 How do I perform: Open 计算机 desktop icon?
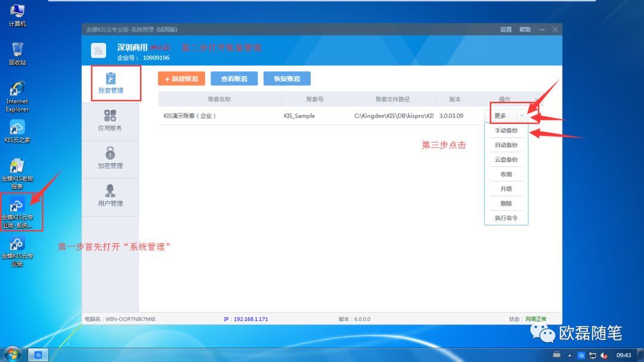click(x=17, y=15)
